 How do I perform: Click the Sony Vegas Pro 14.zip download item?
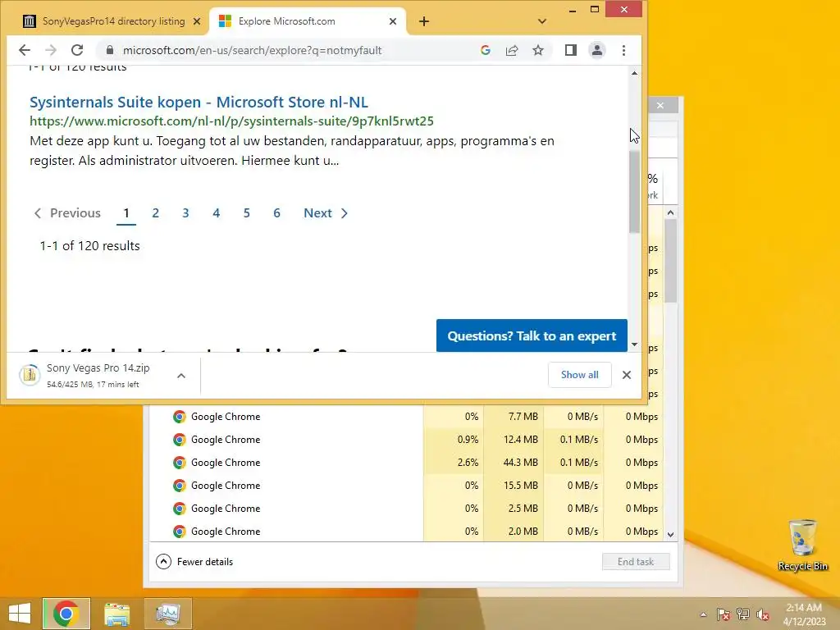coord(98,375)
